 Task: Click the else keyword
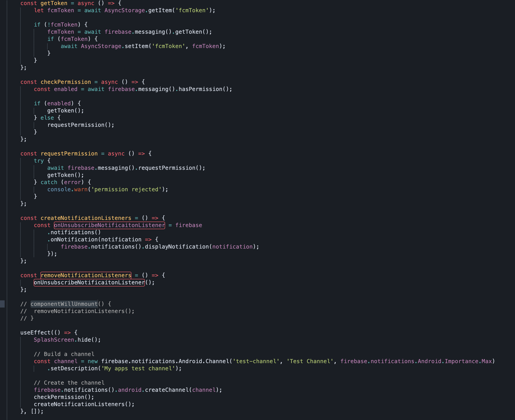[x=47, y=118]
